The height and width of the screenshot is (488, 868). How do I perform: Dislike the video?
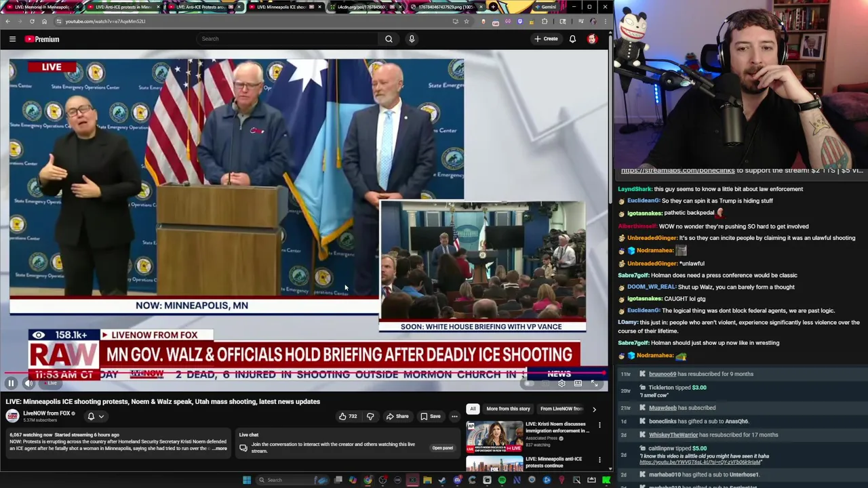click(x=370, y=416)
